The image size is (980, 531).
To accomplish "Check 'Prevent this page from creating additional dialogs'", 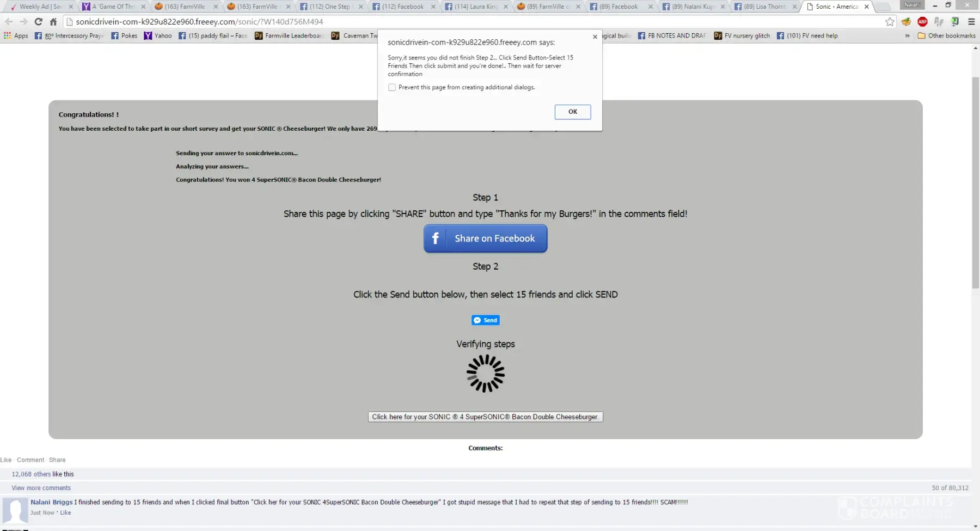I will [x=392, y=87].
